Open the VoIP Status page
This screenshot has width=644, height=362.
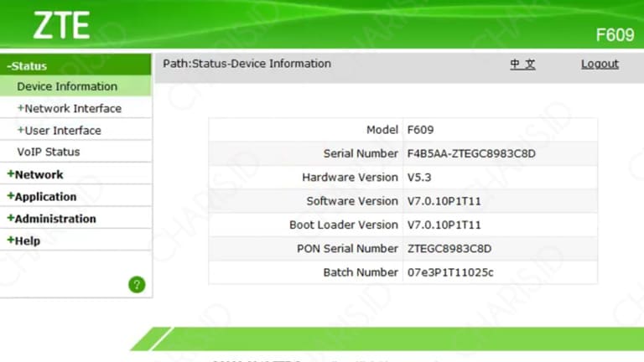pos(49,152)
